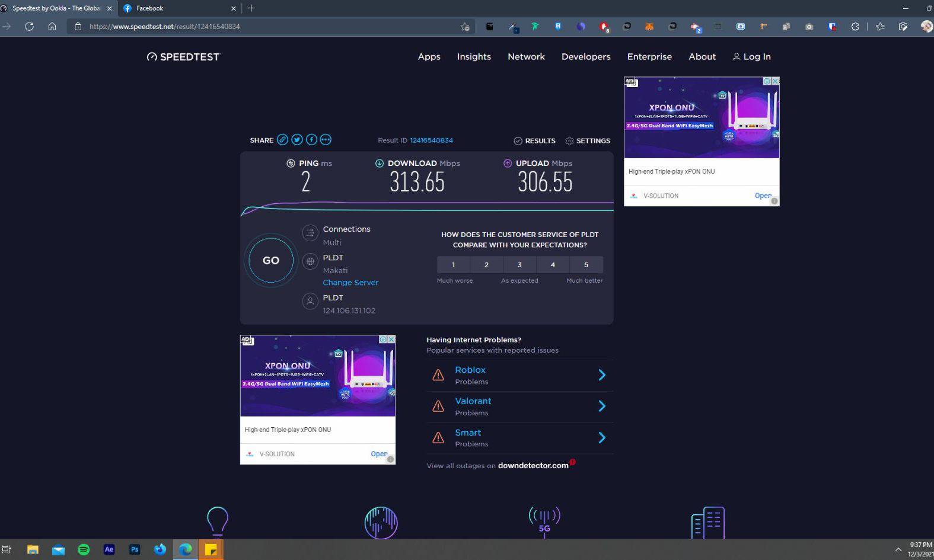934x560 pixels.
Task: Click the browser refresh icon
Action: pos(29,27)
